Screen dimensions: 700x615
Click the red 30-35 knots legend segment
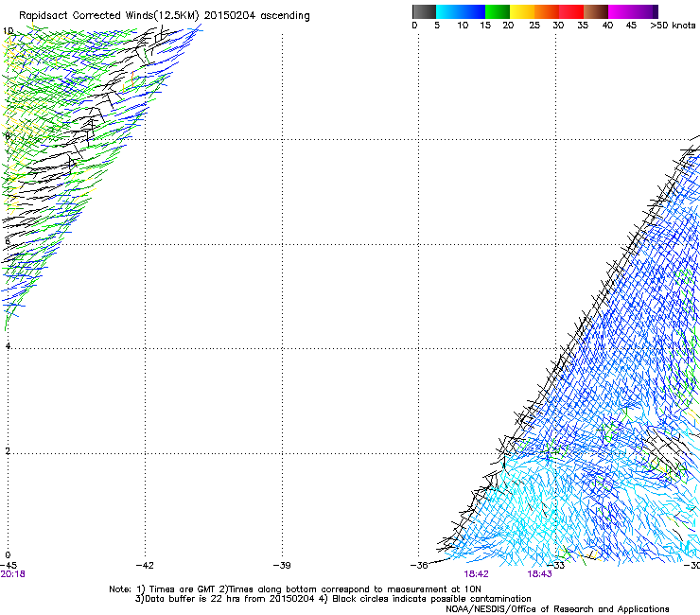571,11
